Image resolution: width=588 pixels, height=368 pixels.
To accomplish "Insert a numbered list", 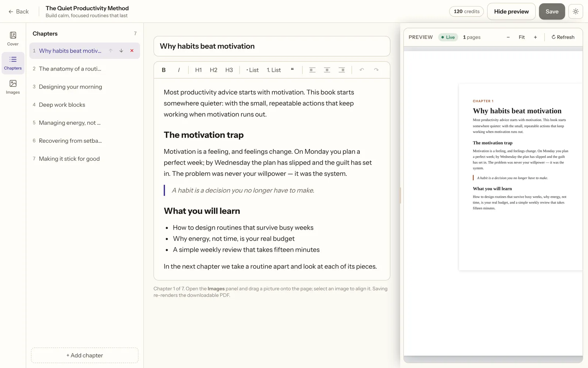I will (x=274, y=70).
